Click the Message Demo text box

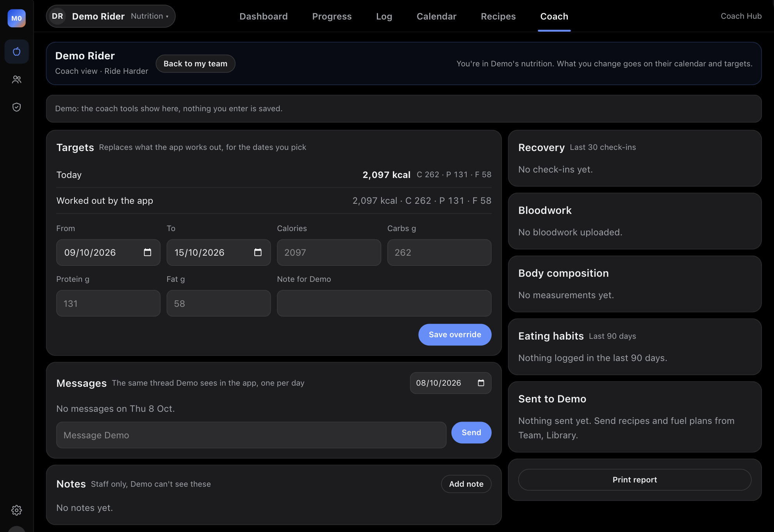251,435
